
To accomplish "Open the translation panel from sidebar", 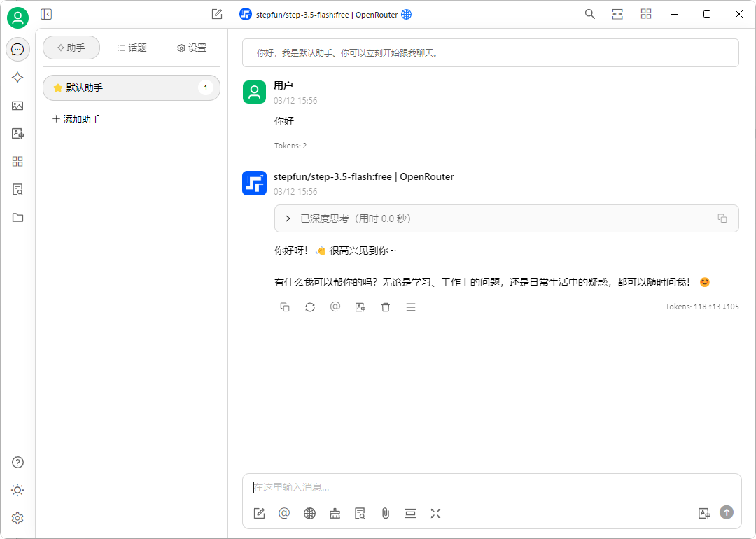I will 17,134.
